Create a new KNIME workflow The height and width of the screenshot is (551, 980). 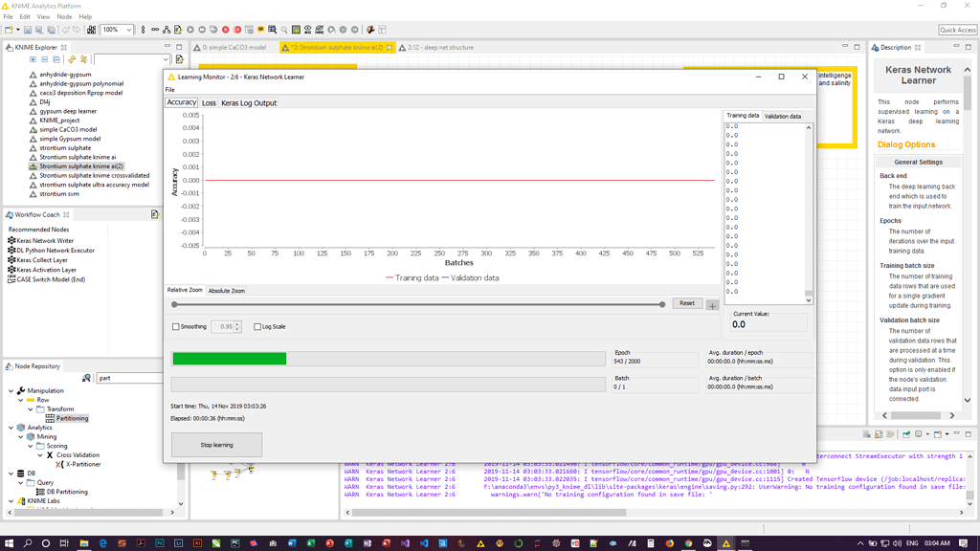[x=9, y=29]
